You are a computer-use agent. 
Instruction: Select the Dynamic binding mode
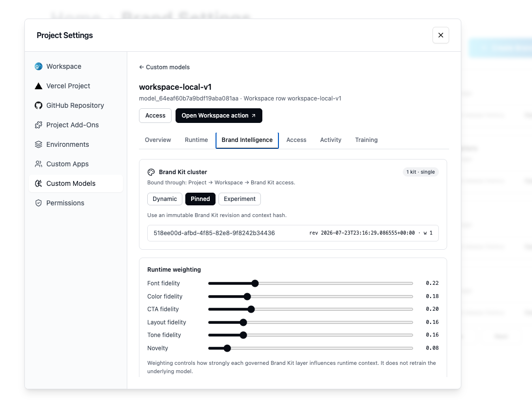click(x=164, y=199)
